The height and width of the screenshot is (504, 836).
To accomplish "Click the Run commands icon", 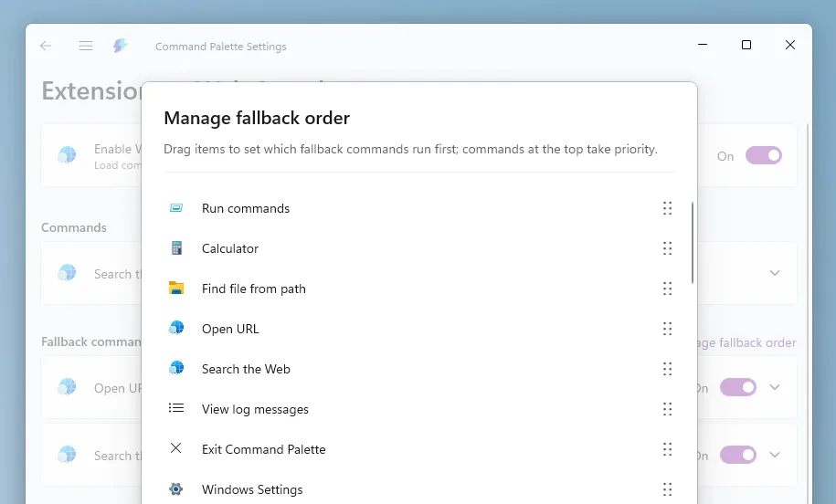I will click(x=176, y=208).
